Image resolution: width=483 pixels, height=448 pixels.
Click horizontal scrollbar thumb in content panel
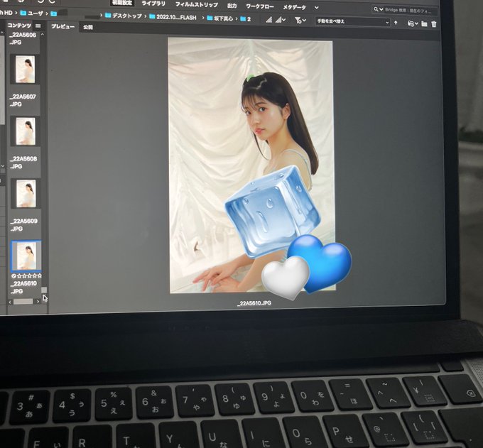(23, 302)
